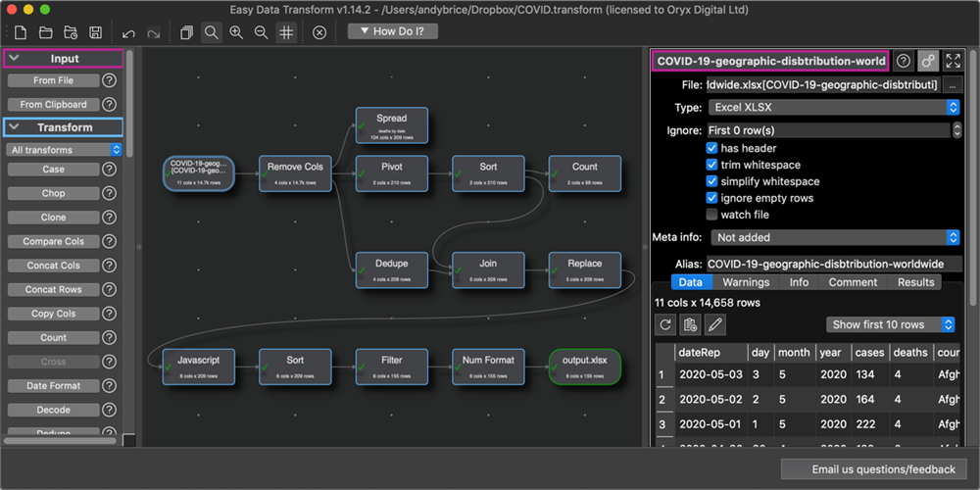Click the New file icon in toolbar
This screenshot has height=490, width=980.
pyautogui.click(x=20, y=33)
